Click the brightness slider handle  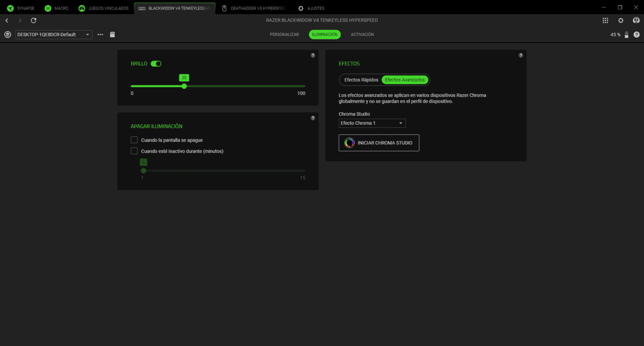tap(184, 86)
